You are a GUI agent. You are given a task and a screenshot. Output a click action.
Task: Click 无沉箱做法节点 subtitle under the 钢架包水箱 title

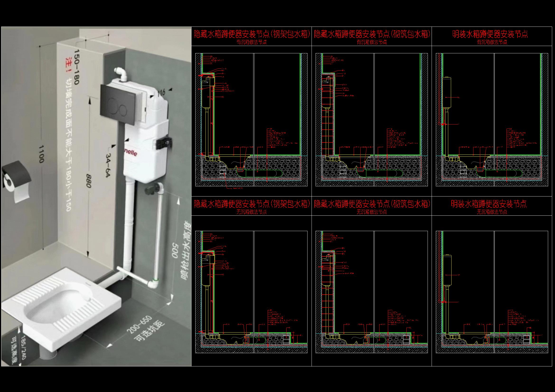[x=252, y=212]
